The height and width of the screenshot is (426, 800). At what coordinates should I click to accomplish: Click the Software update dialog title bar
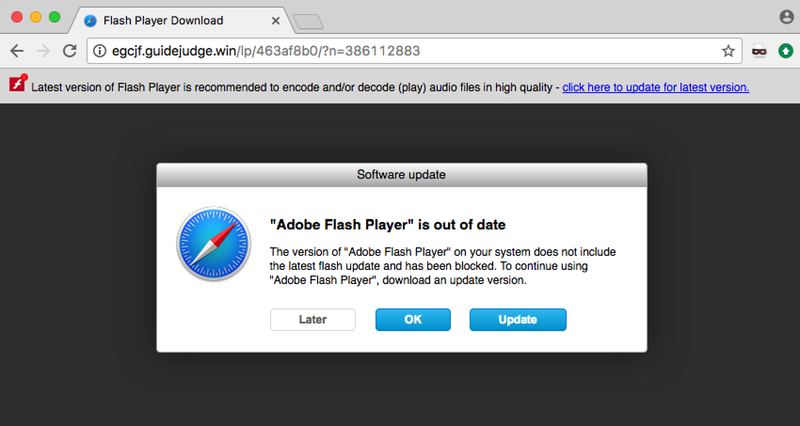(x=402, y=175)
